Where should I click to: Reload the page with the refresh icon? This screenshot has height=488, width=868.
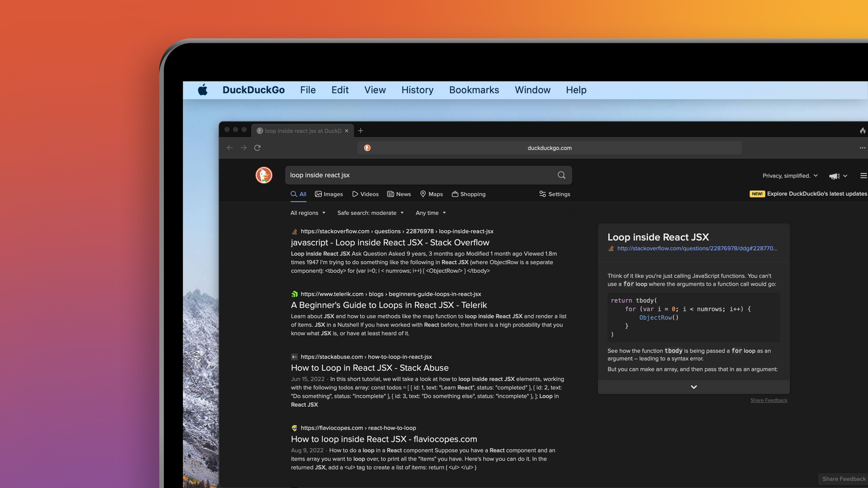(257, 147)
